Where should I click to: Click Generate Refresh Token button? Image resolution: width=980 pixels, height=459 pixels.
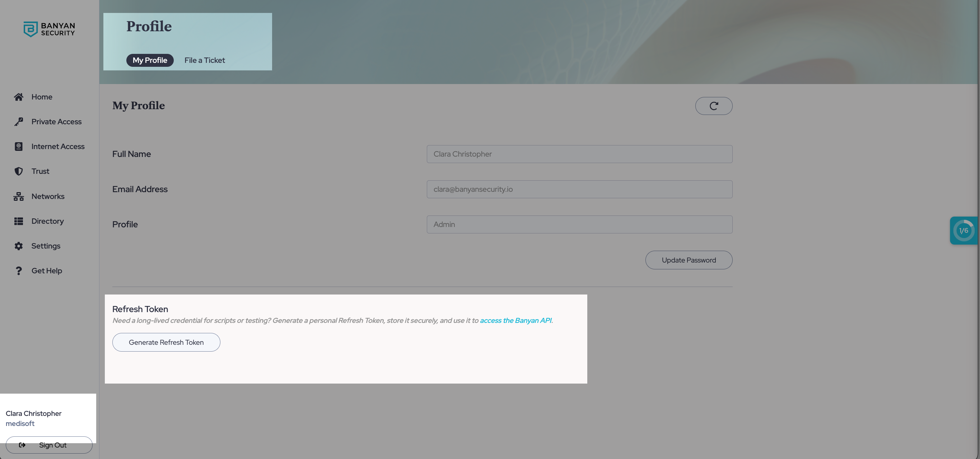point(166,342)
